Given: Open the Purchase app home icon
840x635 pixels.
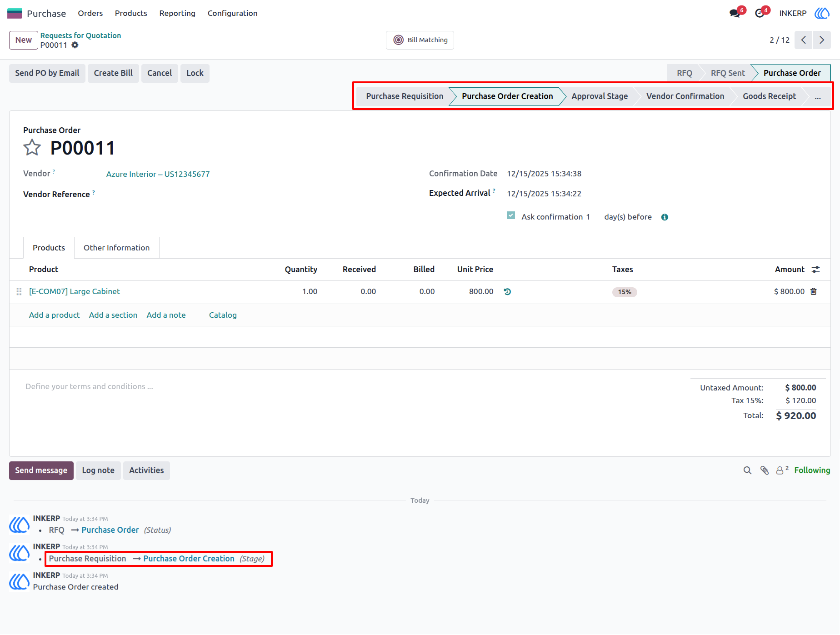Looking at the screenshot, I should (15, 13).
